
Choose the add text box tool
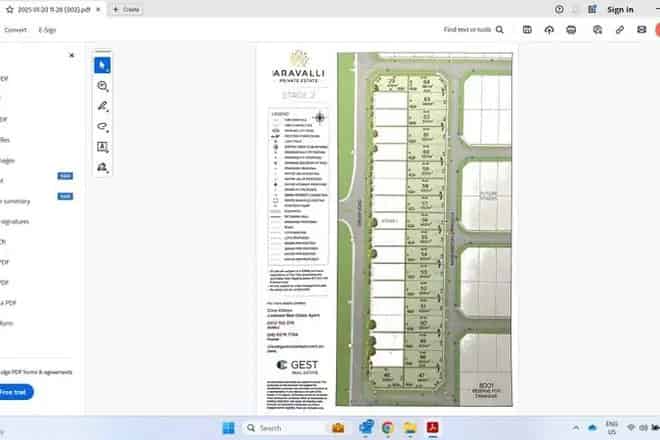tap(102, 147)
